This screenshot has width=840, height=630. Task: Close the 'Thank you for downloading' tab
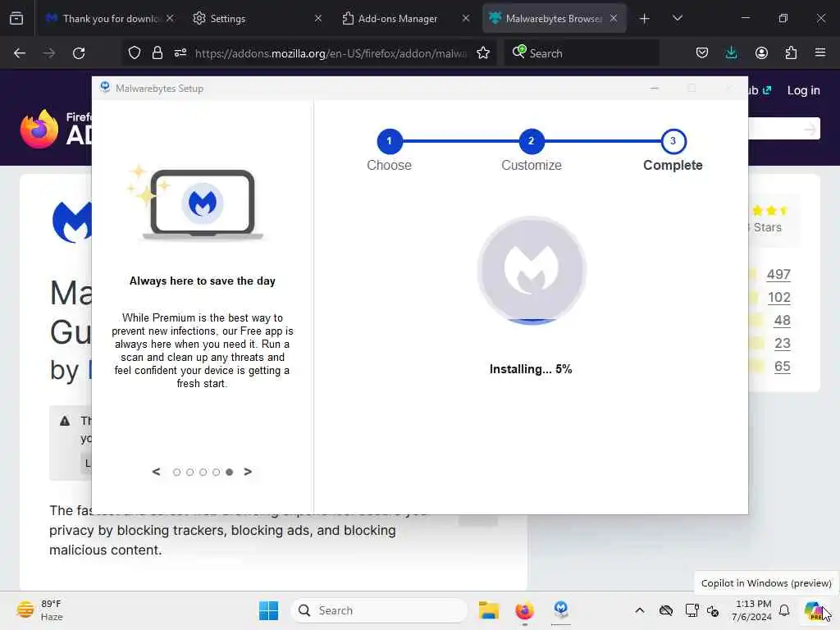[x=170, y=18]
